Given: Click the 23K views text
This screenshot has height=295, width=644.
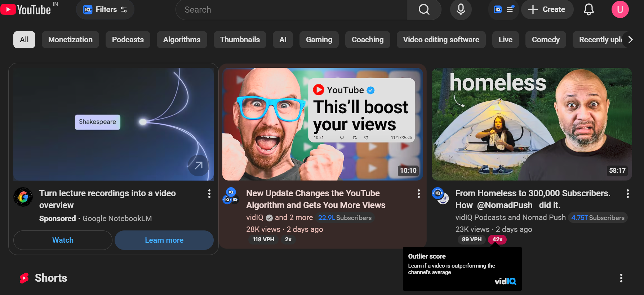Looking at the screenshot, I should click(x=472, y=229).
